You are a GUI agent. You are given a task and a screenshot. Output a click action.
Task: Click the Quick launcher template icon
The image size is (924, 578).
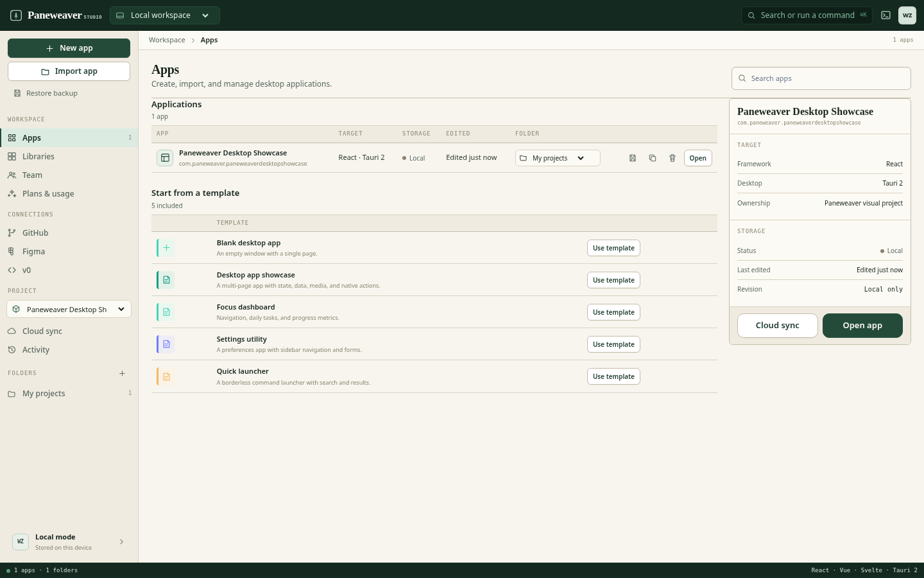click(166, 376)
